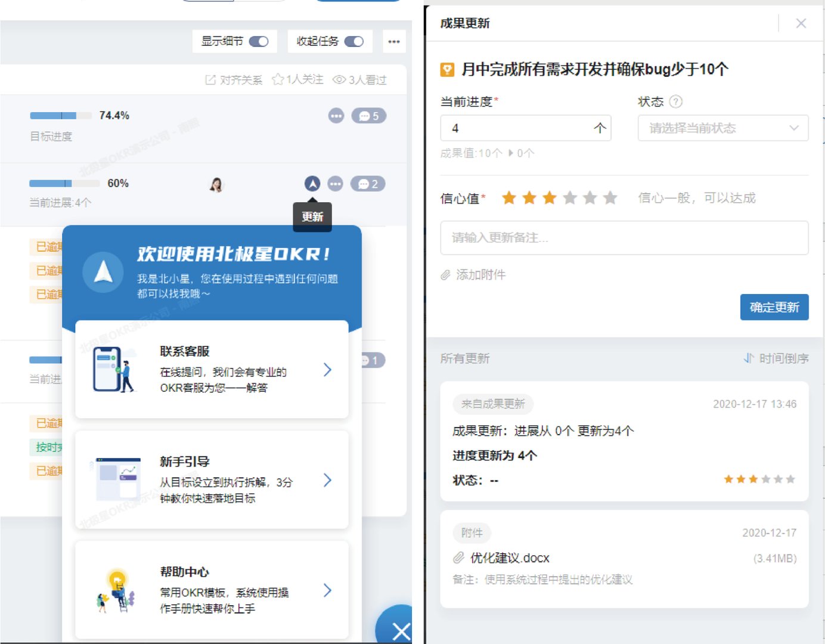Viewport: 825px width, 644px height.
Task: Open the 请选择当前状态 status dropdown
Action: tap(722, 128)
